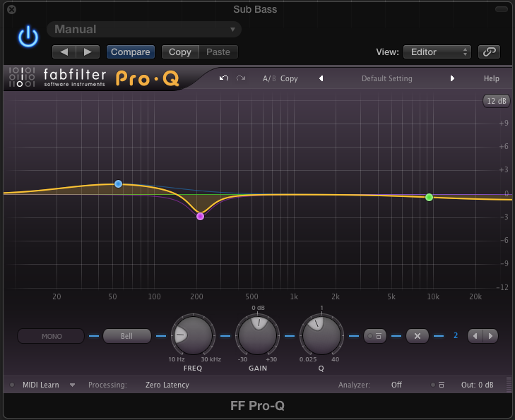This screenshot has height=420, width=515.
Task: Toggle the plugin power bypass button
Action: tap(28, 37)
